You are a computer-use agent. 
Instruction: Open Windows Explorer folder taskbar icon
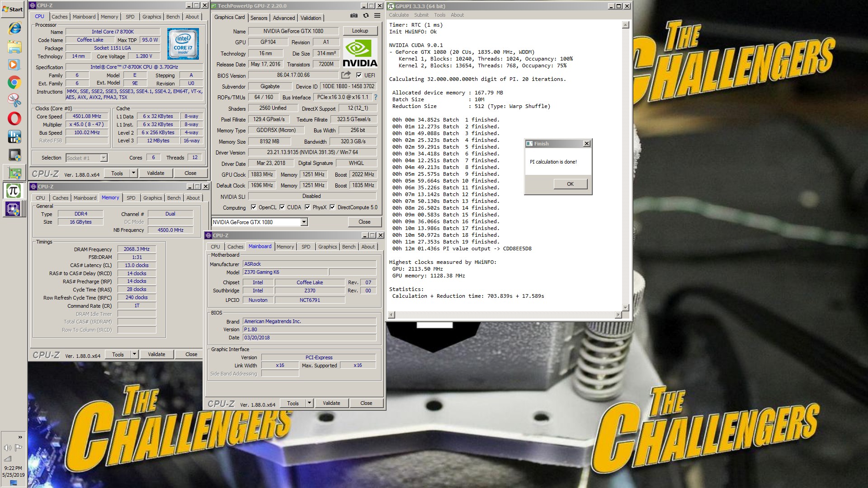point(14,47)
